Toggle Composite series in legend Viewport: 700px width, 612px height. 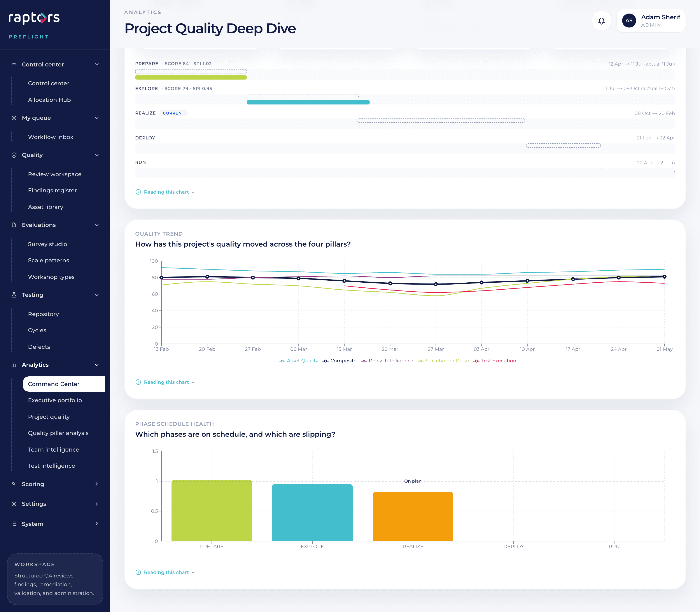pyautogui.click(x=339, y=361)
